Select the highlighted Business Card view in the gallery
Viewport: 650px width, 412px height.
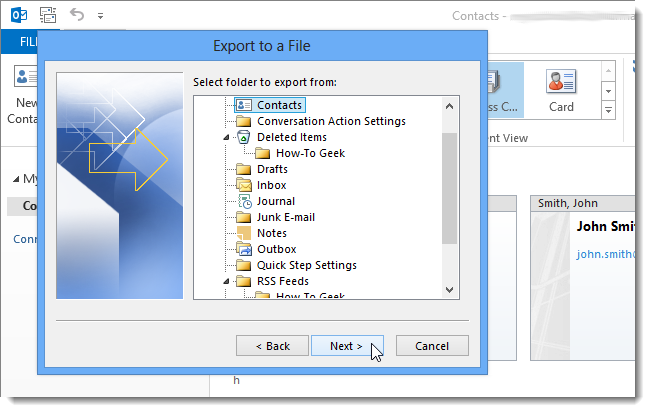505,90
